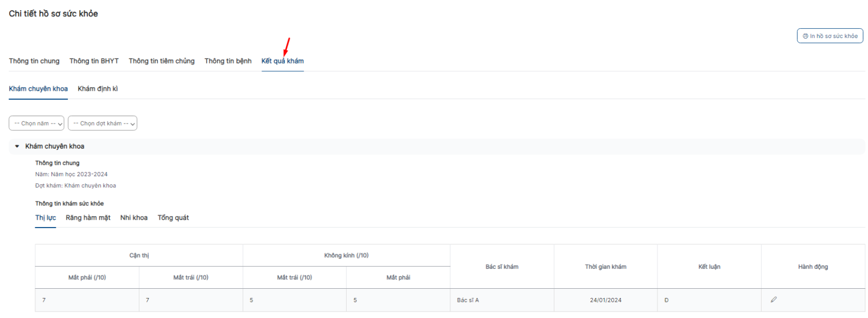Viewport: 868px width, 318px height.
Task: Click the Mắt trái (/10) header under Không kính
Action: click(295, 278)
